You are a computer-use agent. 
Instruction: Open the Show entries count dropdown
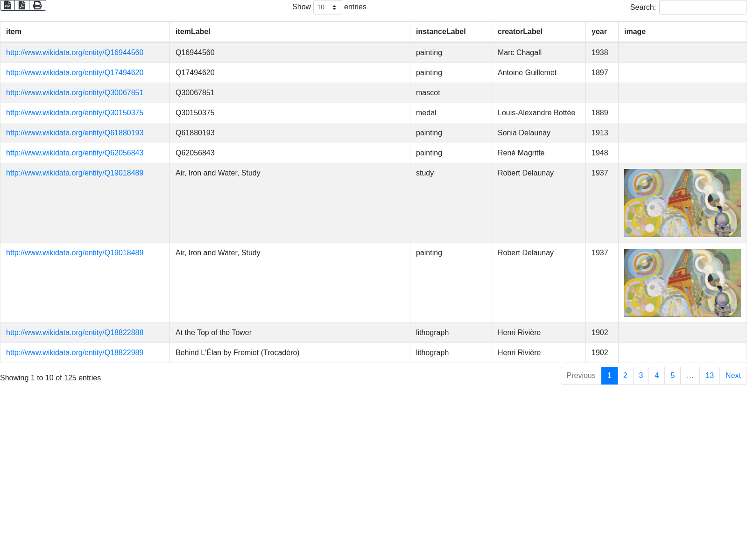[327, 7]
